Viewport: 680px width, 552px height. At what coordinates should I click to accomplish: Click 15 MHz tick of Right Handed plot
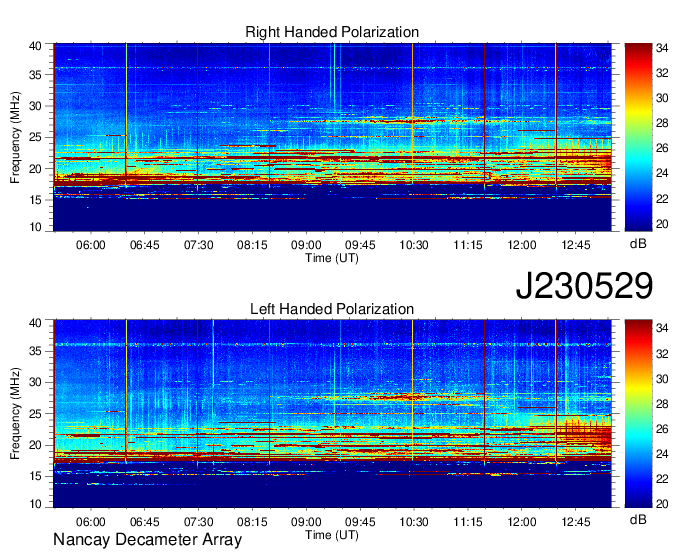point(35,200)
